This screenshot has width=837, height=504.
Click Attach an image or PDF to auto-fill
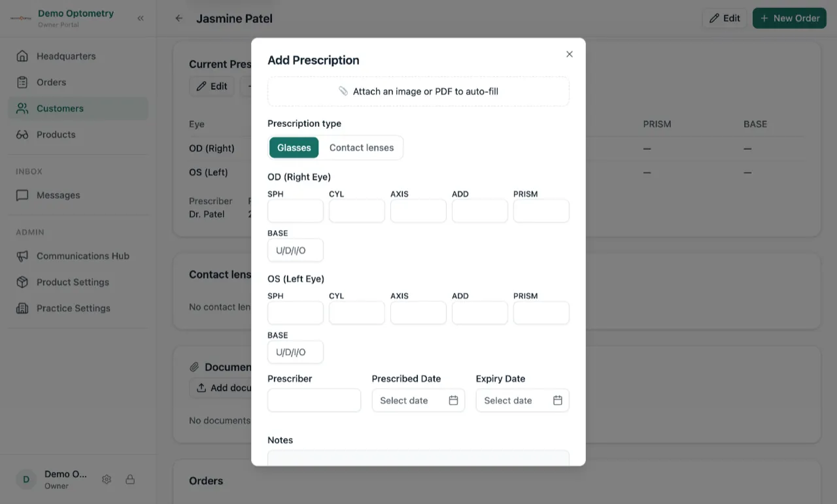418,92
